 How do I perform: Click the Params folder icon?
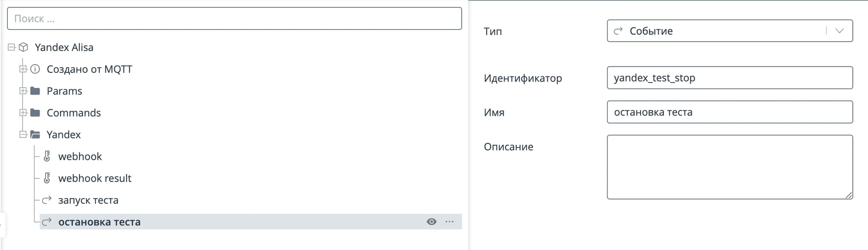(x=35, y=91)
